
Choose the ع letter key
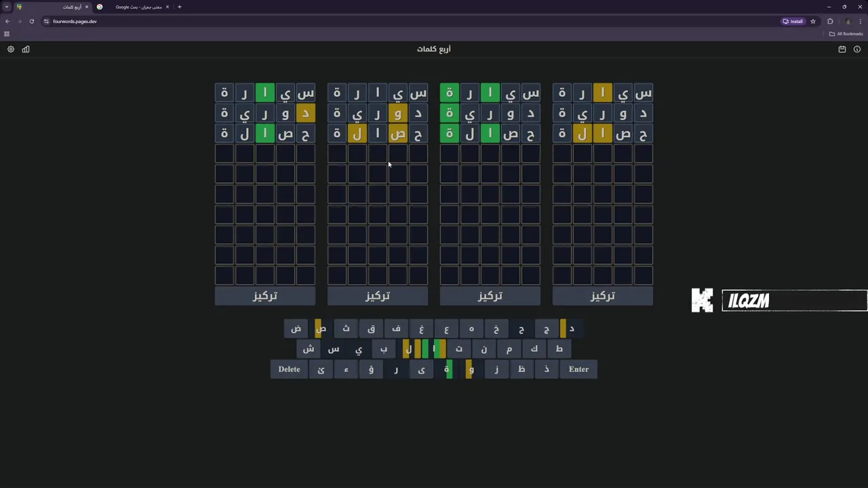tap(446, 329)
